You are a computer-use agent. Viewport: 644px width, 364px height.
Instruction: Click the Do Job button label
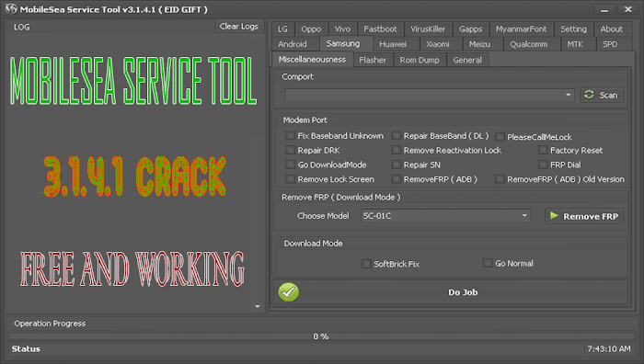[463, 292]
